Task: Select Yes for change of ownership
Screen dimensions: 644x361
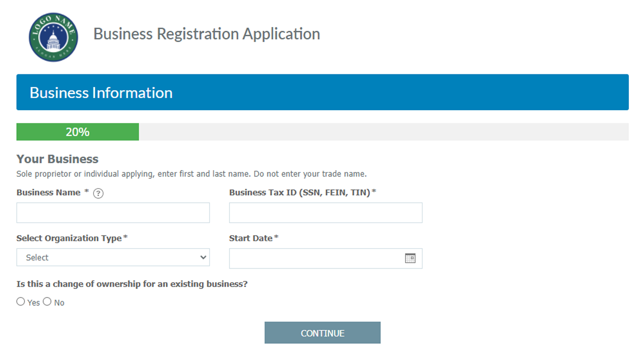Action: [x=21, y=302]
